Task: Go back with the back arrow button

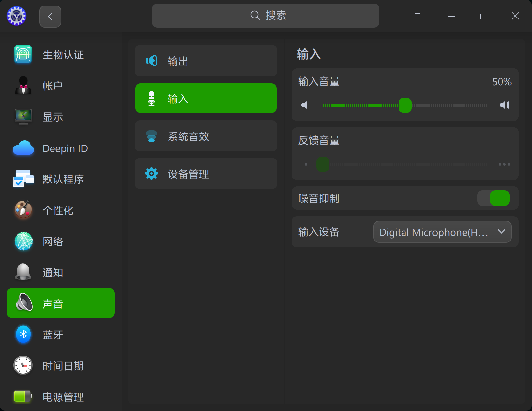Action: coord(50,17)
